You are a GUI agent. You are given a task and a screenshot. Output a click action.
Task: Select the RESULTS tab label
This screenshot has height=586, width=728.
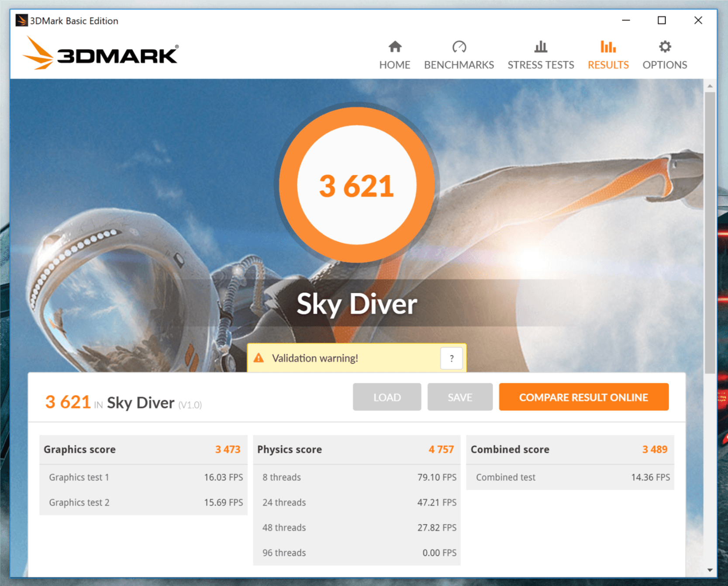pyautogui.click(x=608, y=65)
